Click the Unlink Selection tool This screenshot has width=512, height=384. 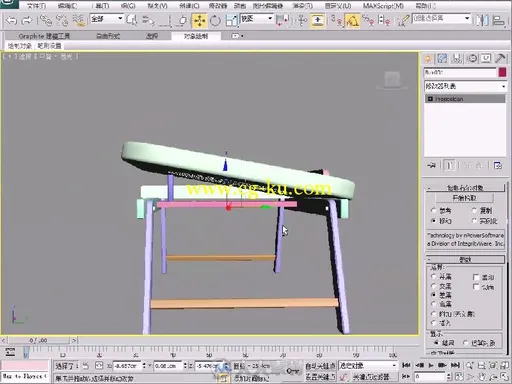point(62,21)
